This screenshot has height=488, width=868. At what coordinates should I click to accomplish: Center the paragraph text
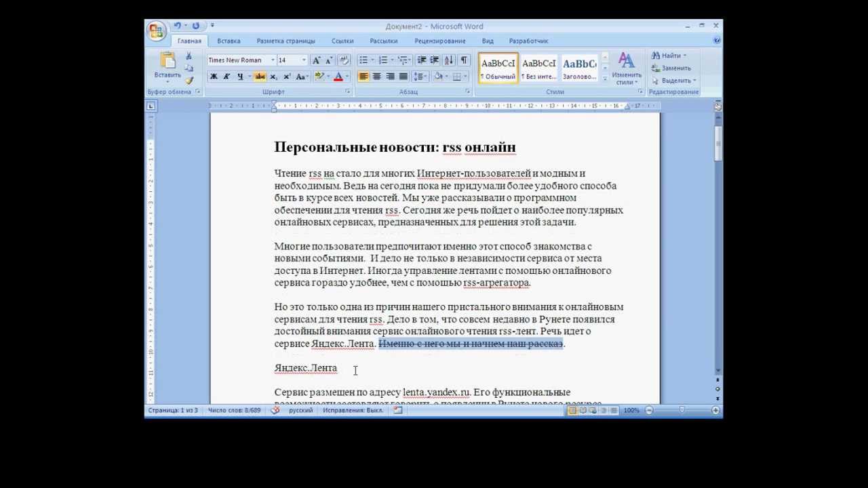tap(376, 77)
